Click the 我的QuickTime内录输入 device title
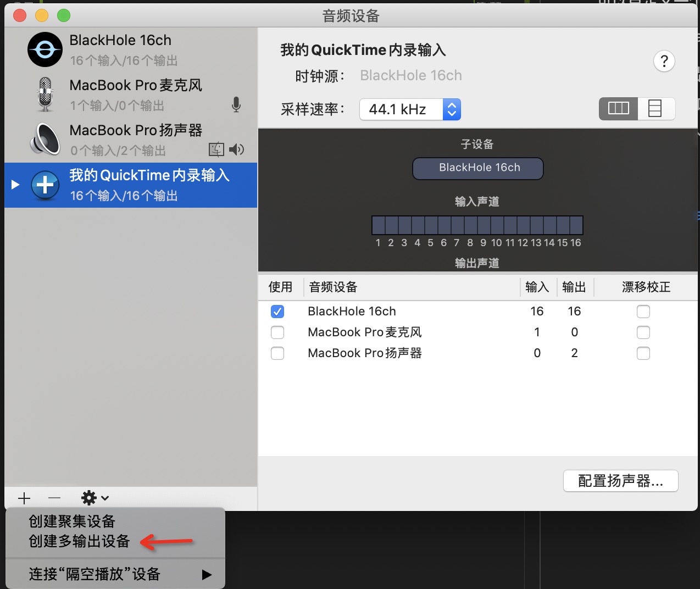700x589 pixels. point(363,50)
